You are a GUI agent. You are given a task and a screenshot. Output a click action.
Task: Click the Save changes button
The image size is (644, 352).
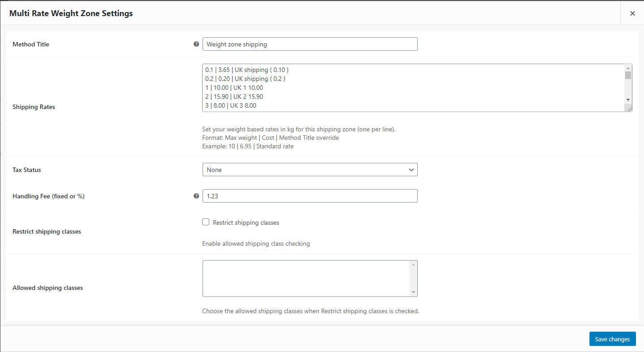tap(612, 339)
